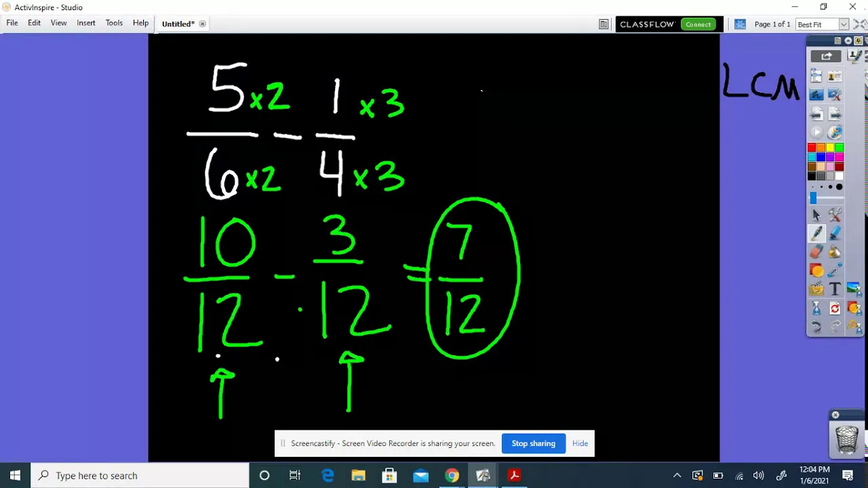
Task: Open the Tools menu
Action: [x=114, y=23]
